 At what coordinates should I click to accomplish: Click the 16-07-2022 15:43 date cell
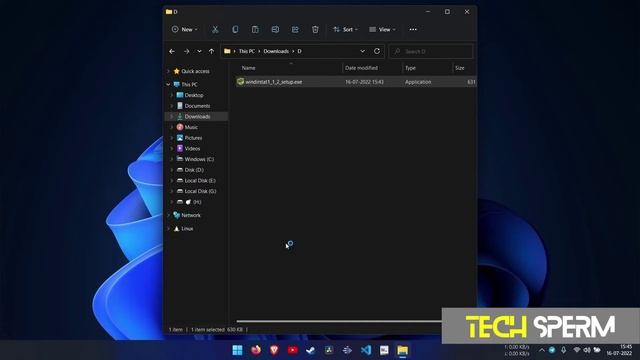click(x=364, y=82)
